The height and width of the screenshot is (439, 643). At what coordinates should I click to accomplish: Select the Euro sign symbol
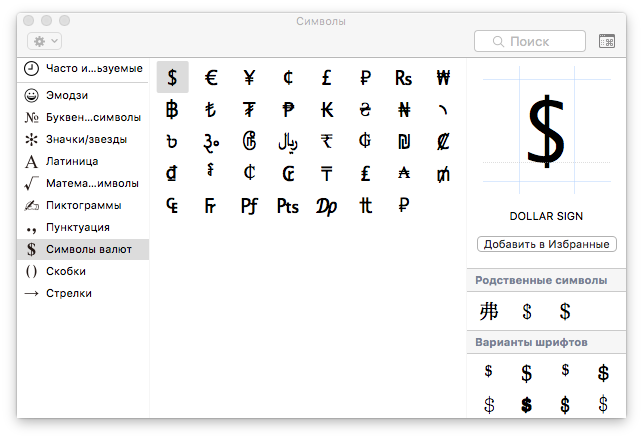[x=211, y=78]
